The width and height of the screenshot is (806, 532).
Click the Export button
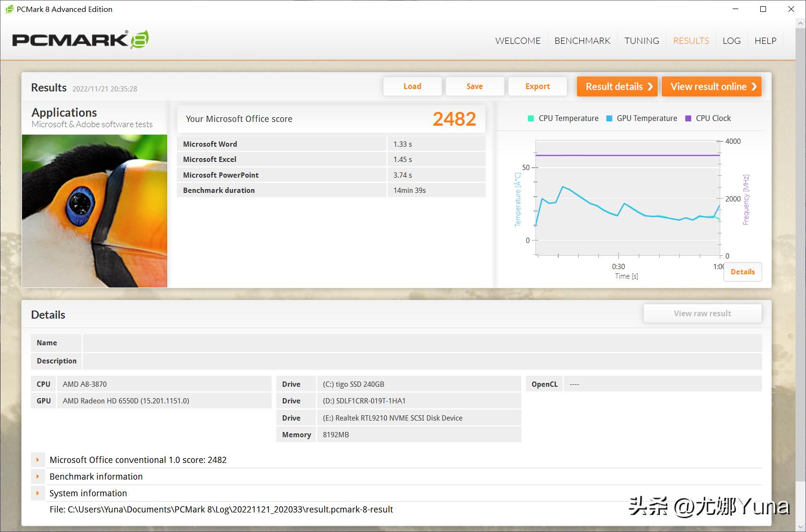tap(537, 86)
